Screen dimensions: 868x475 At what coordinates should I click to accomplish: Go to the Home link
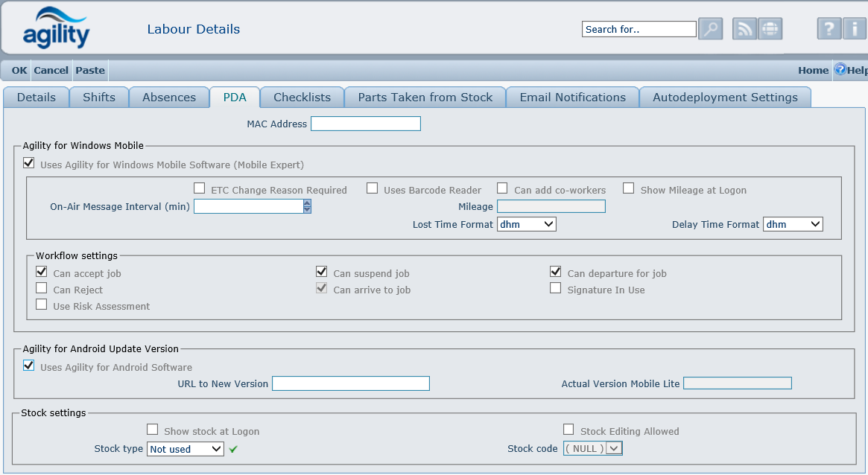(813, 70)
